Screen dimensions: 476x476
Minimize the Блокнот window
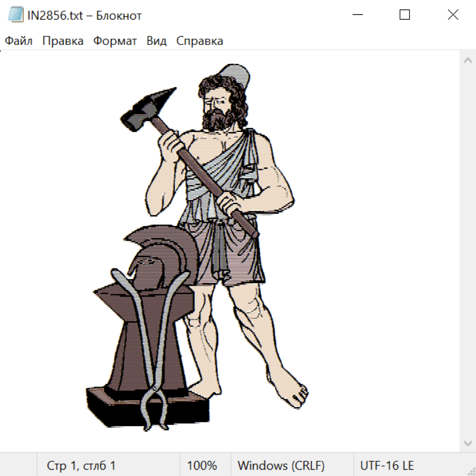coord(357,15)
